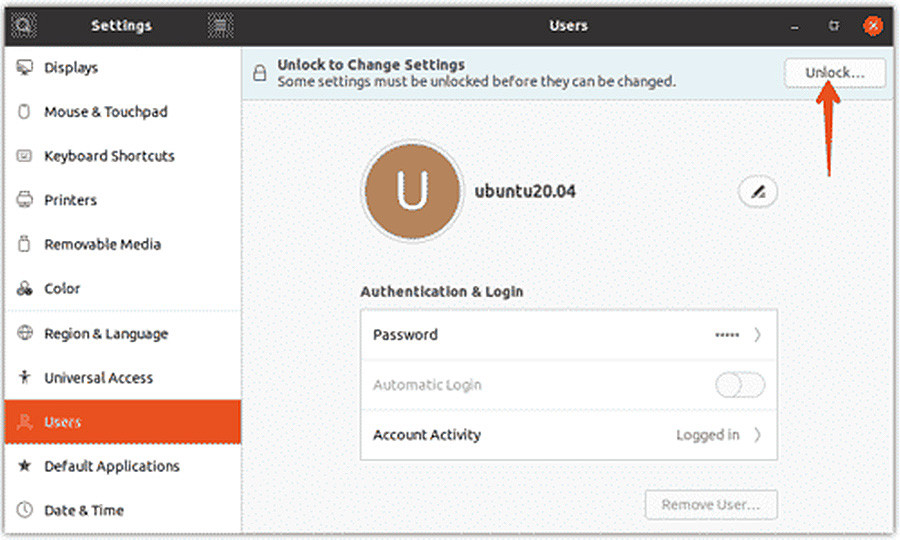The height and width of the screenshot is (540, 900).
Task: Expand the Password row chevron
Action: point(757,335)
